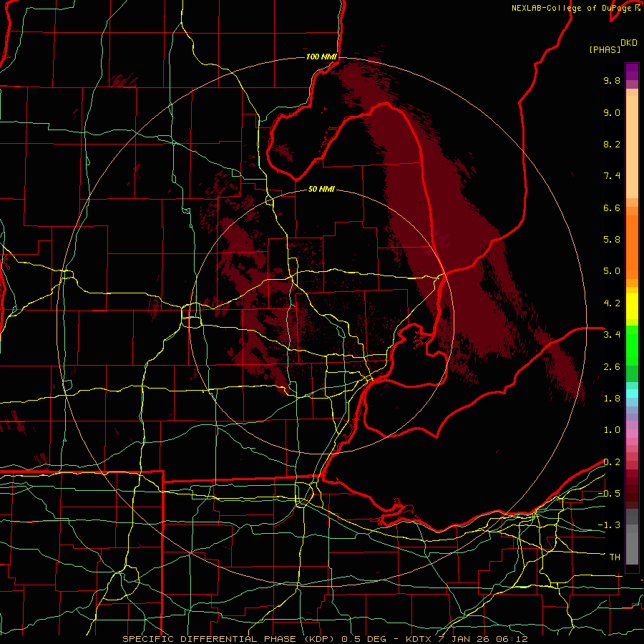Image resolution: width=644 pixels, height=644 pixels.
Task: Select the 8.2 scale value
Action: (x=612, y=144)
